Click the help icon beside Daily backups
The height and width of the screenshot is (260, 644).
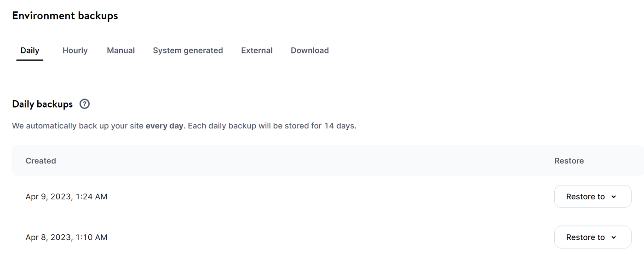(x=85, y=104)
